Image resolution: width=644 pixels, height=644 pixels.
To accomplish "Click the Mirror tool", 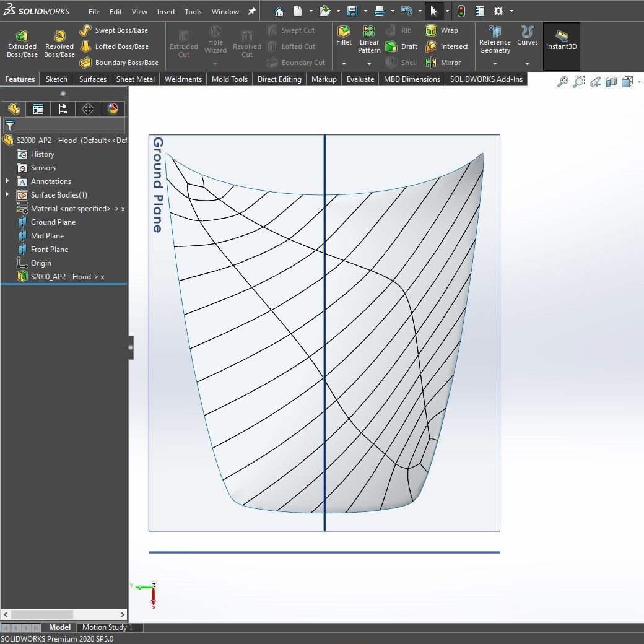I will tap(443, 63).
